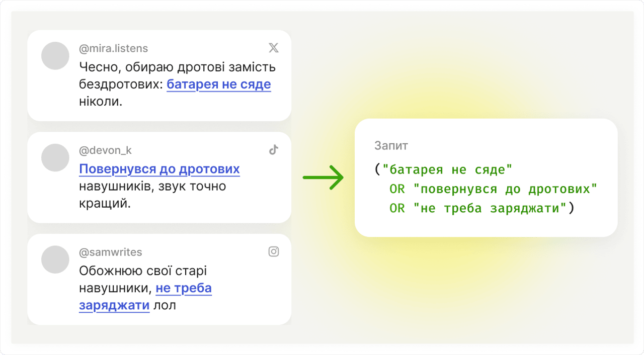Click the word "ніколи." in the first post
The image size is (644, 355).
pos(101,102)
